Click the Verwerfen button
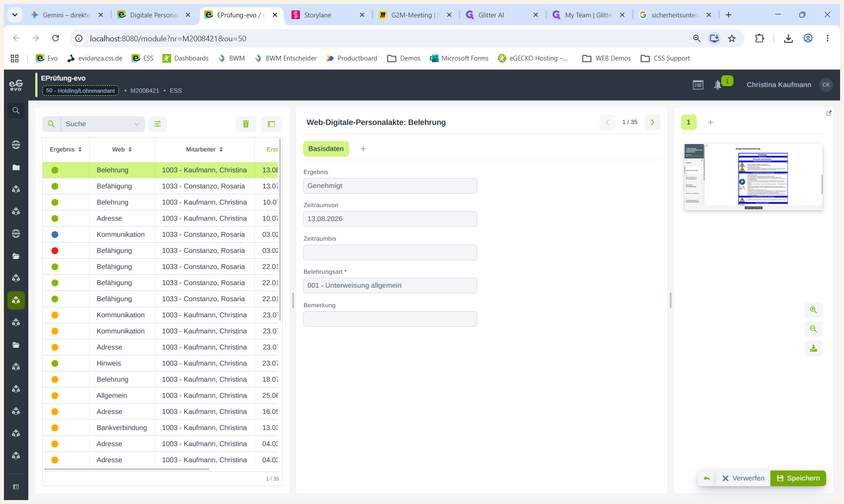 coord(743,478)
